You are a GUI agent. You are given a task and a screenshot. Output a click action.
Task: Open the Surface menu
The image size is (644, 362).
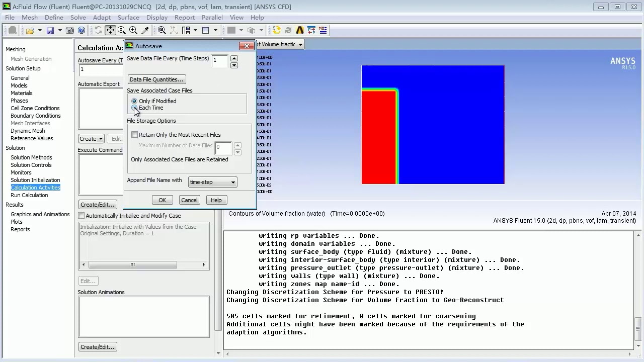(x=128, y=17)
